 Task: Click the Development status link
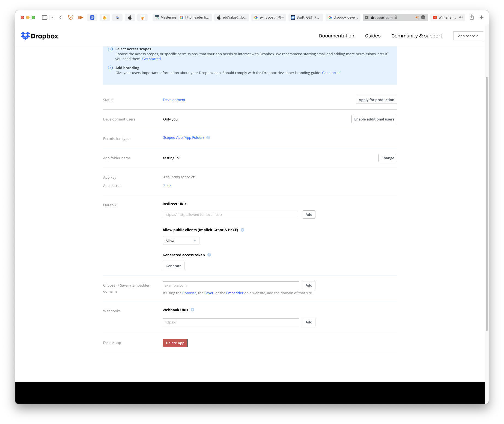174,100
